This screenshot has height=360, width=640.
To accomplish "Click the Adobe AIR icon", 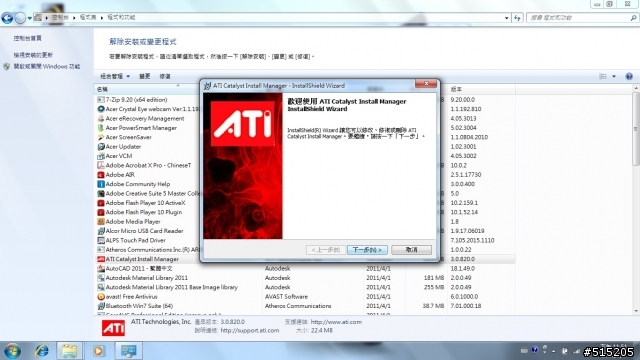I will click(100, 175).
